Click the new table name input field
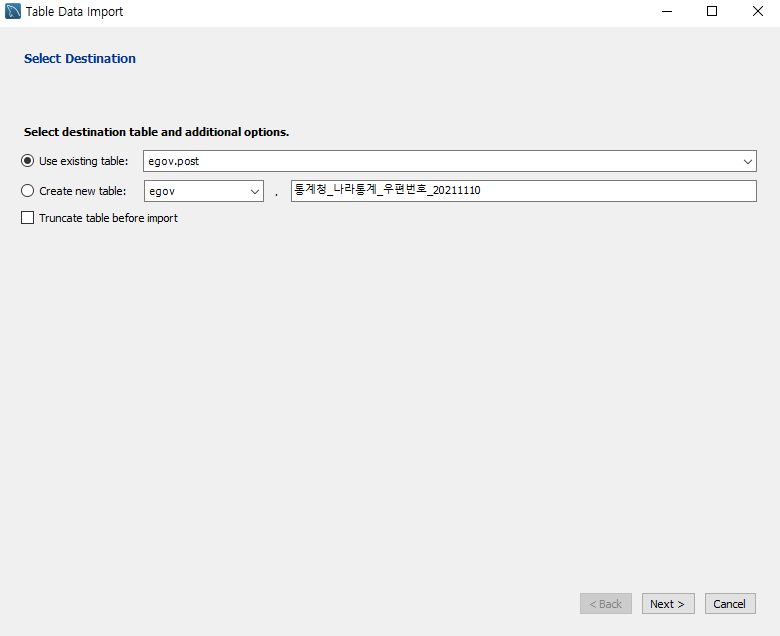Image resolution: width=780 pixels, height=636 pixels. click(524, 191)
